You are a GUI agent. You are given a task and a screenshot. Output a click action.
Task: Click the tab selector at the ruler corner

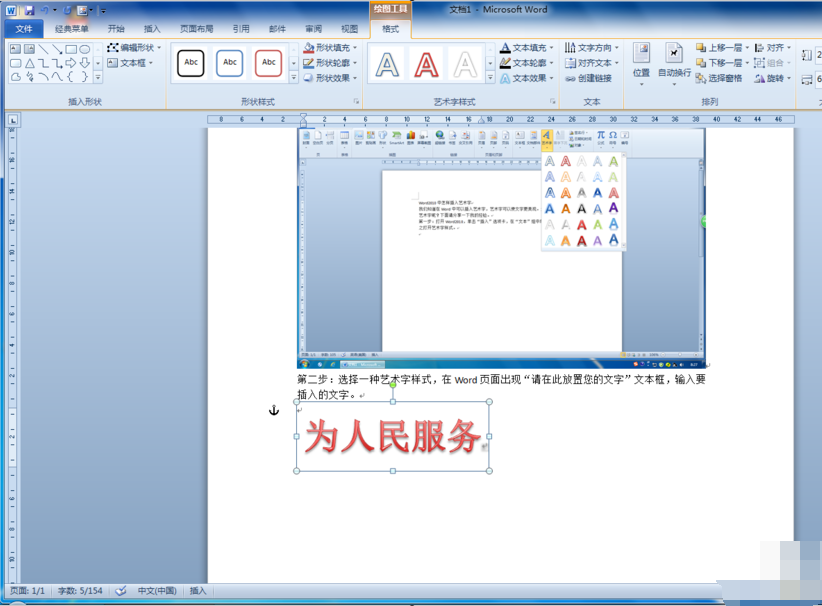[x=13, y=120]
